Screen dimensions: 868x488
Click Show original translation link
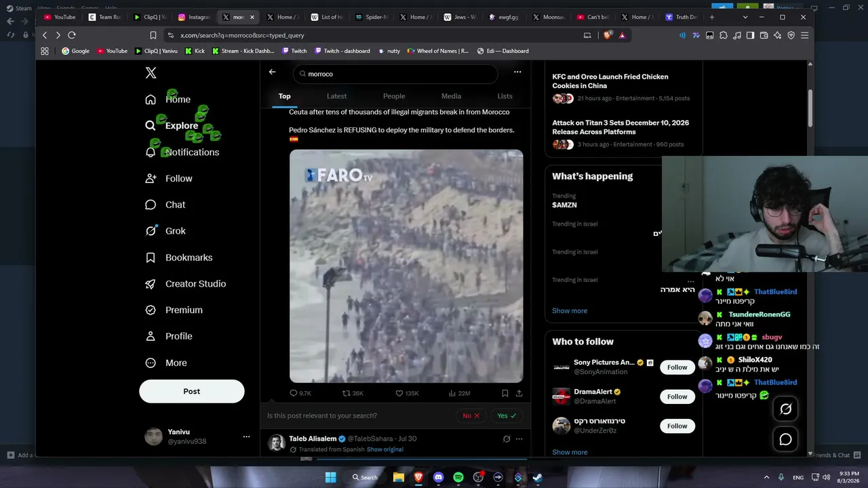click(384, 449)
